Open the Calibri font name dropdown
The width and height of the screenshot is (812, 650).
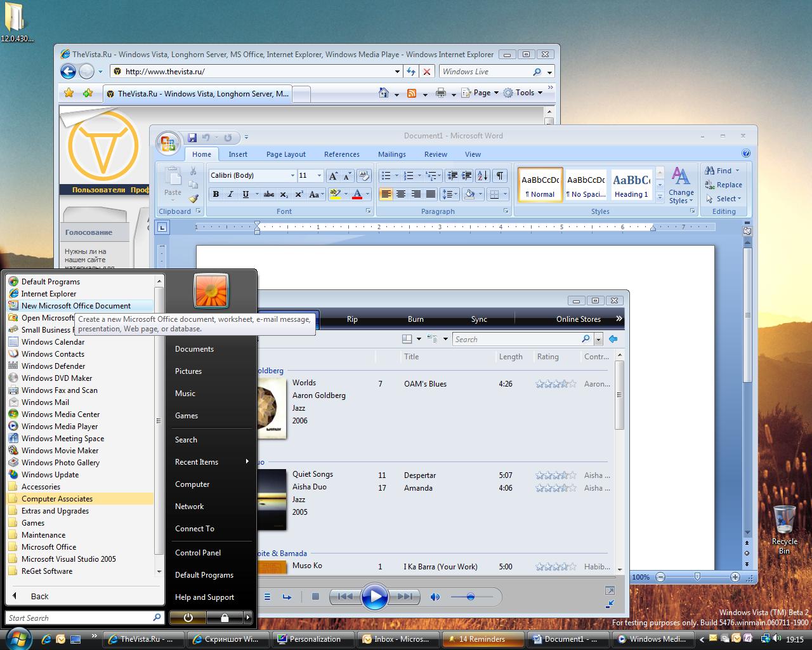[x=292, y=176]
